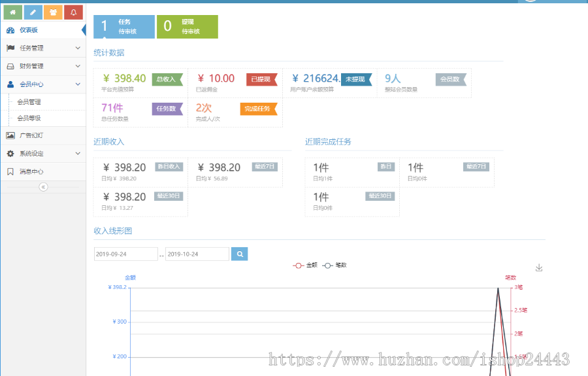Image resolution: width=588 pixels, height=376 pixels.
Task: Click the end date field 2019-10-24
Action: pos(197,254)
